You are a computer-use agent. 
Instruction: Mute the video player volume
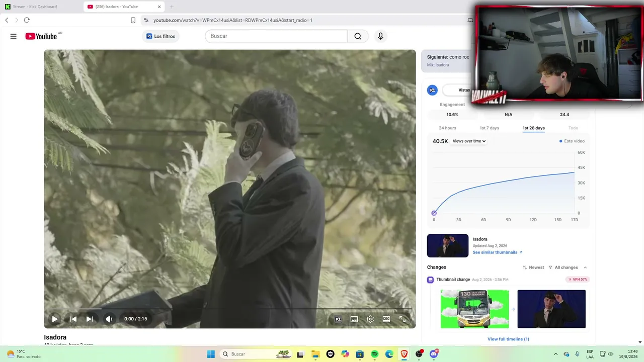coord(109,319)
